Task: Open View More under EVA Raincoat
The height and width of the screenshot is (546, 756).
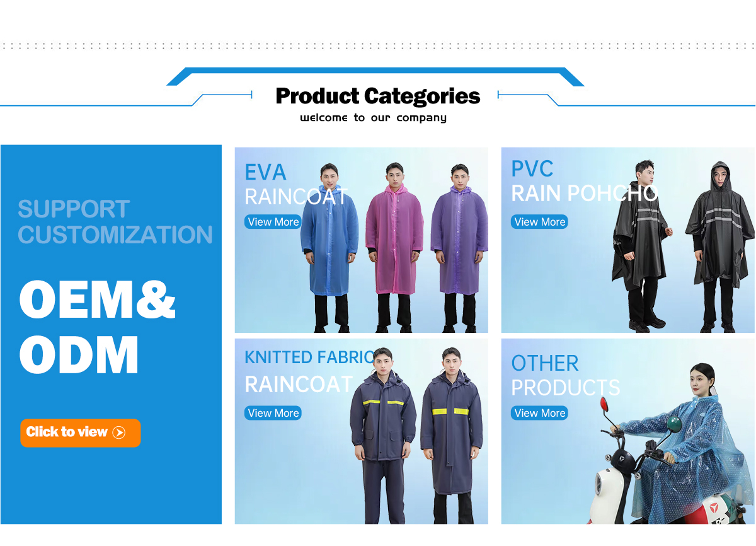Action: coord(273,222)
